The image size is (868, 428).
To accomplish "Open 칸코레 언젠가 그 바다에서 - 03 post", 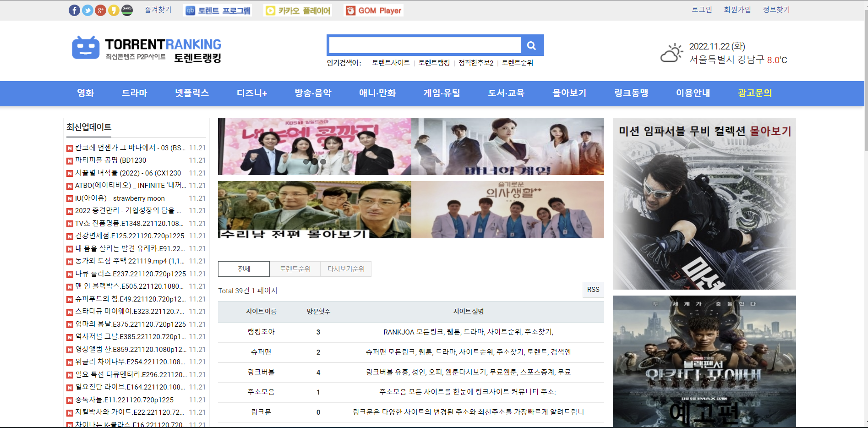I will click(130, 148).
